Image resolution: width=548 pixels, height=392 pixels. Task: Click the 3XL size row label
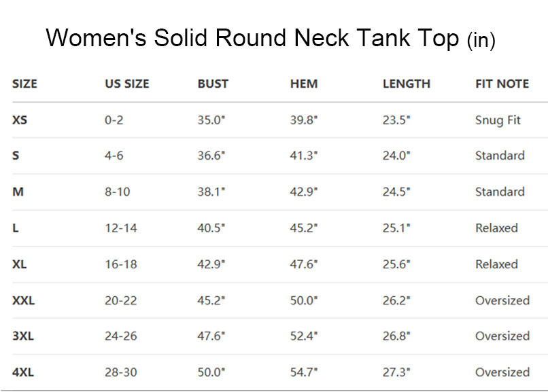[23, 336]
